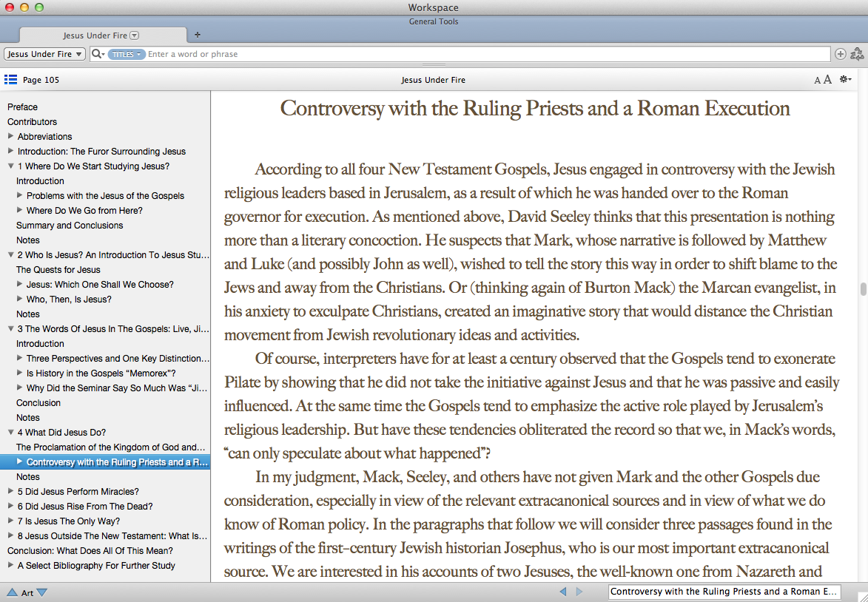868x602 pixels.
Task: Open the Jesus Under Fire tab arrow menu
Action: click(135, 35)
